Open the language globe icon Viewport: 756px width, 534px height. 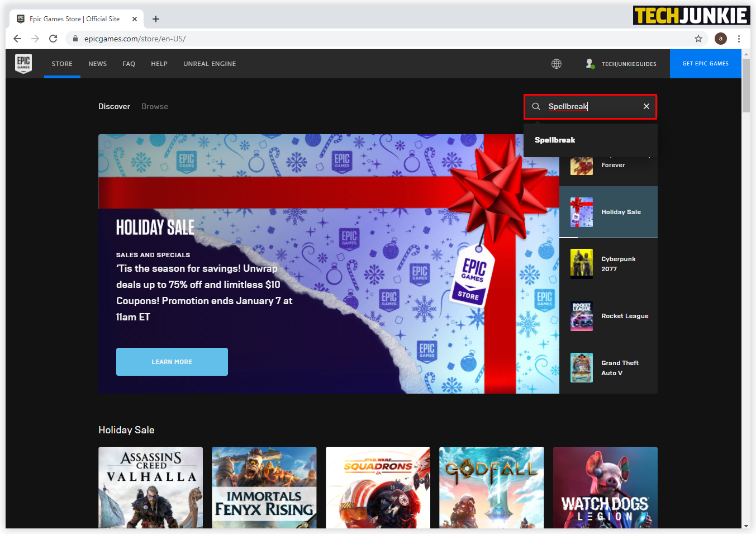point(556,64)
